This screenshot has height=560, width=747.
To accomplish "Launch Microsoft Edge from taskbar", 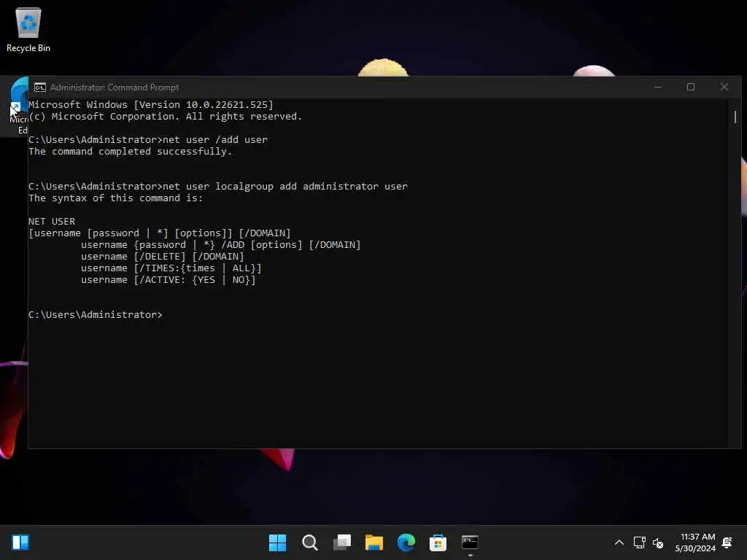I will [x=406, y=542].
